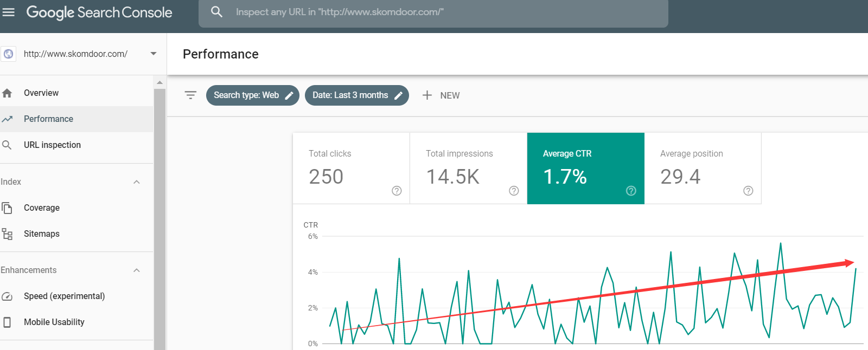Click the property globe icon for skomdoor.com
The height and width of the screenshot is (350, 868).
coord(8,54)
